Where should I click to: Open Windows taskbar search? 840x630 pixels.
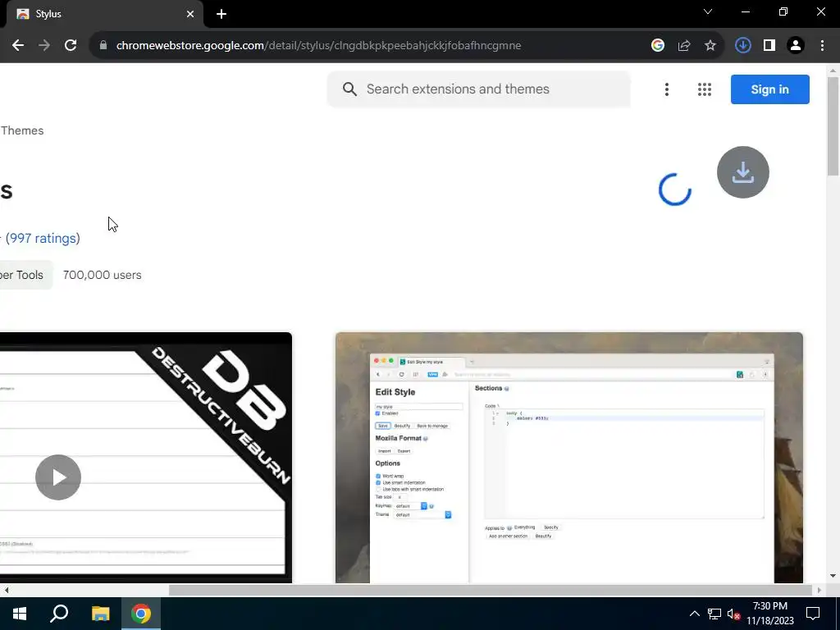pyautogui.click(x=59, y=614)
